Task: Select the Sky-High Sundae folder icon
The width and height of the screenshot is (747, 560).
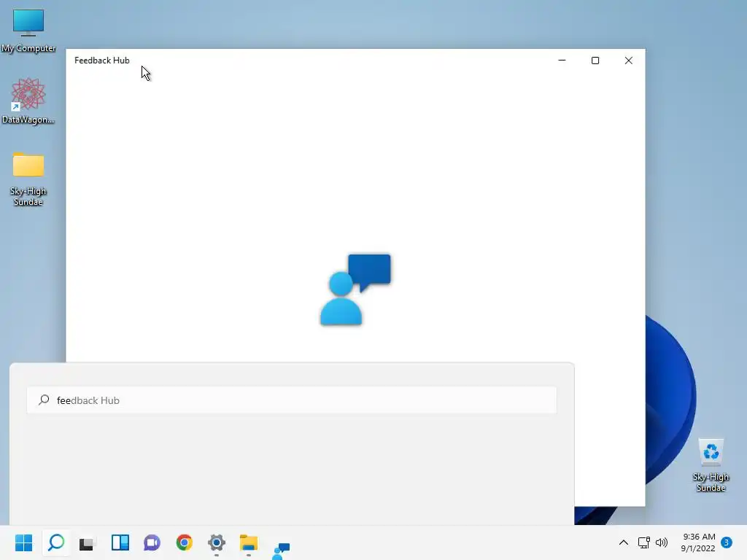Action: click(28, 179)
